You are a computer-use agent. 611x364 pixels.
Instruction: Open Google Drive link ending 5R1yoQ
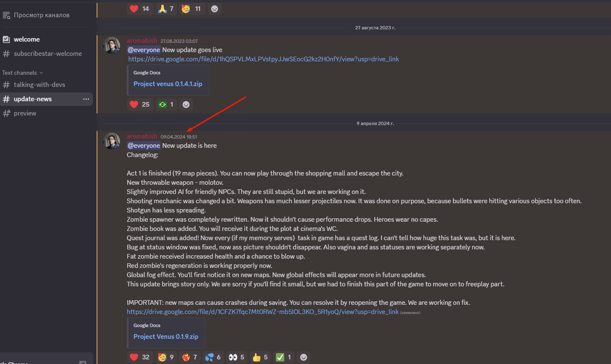coord(263,312)
